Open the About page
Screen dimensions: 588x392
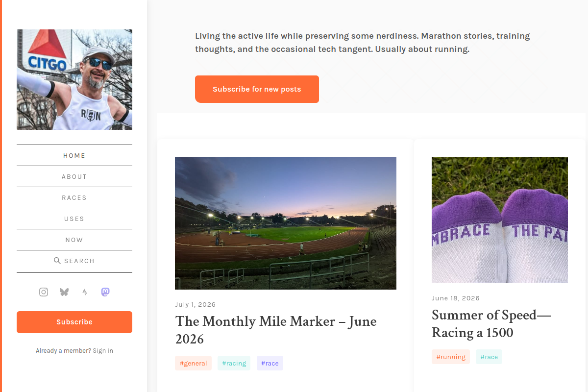(74, 176)
